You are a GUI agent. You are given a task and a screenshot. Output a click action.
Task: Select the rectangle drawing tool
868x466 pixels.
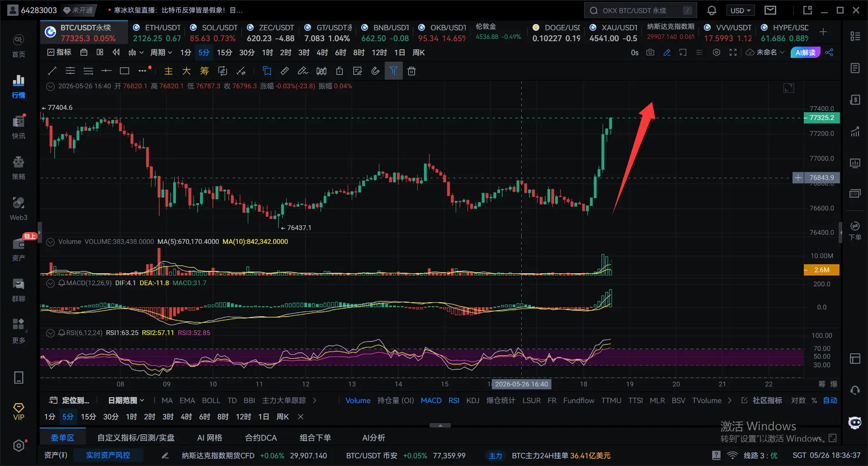pyautogui.click(x=124, y=71)
